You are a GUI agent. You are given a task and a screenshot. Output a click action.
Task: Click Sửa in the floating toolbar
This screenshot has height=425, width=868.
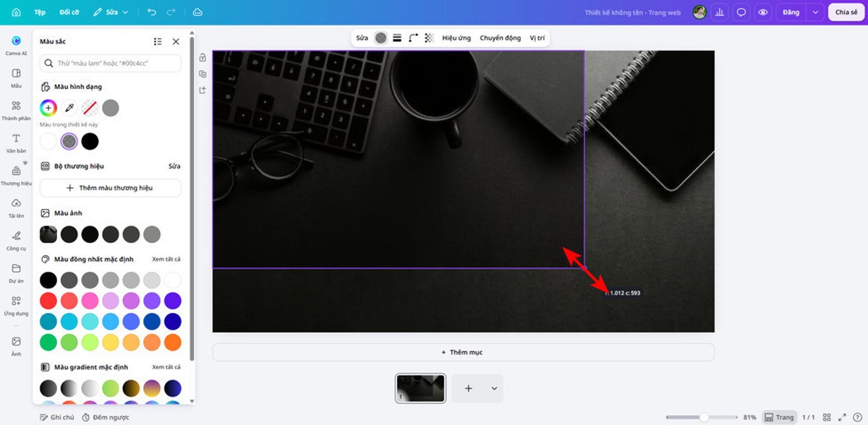[x=362, y=38]
